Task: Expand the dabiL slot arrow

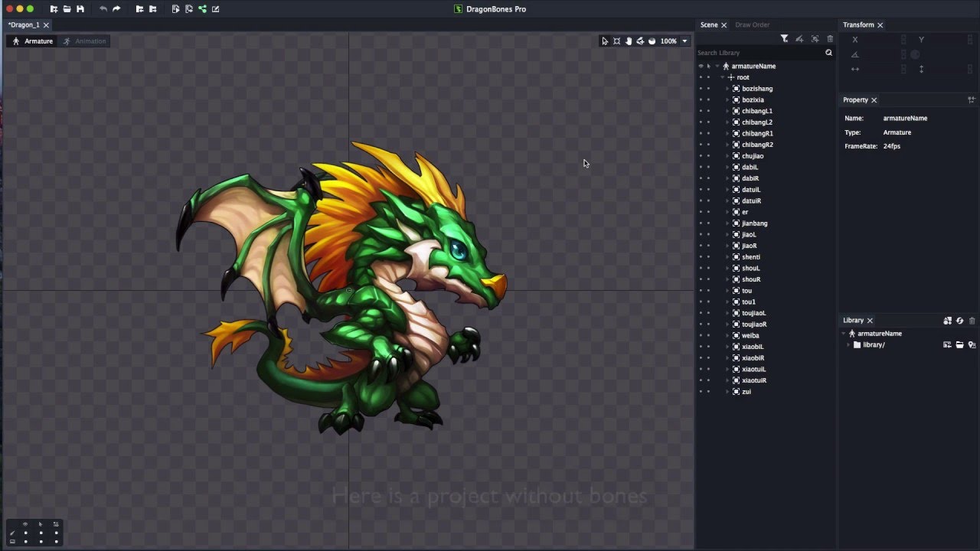Action: tap(727, 167)
